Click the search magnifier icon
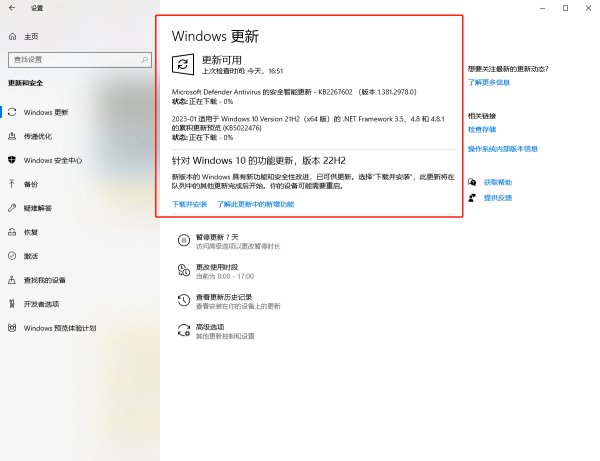 pos(144,60)
